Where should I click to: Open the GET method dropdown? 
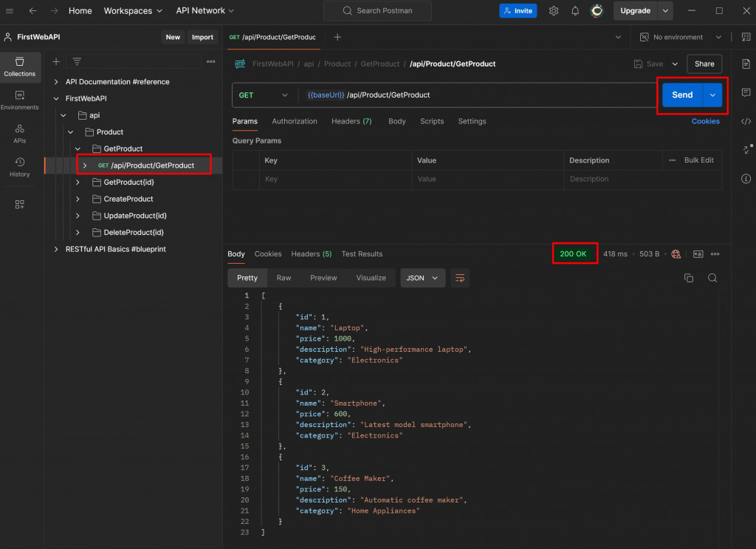(263, 95)
